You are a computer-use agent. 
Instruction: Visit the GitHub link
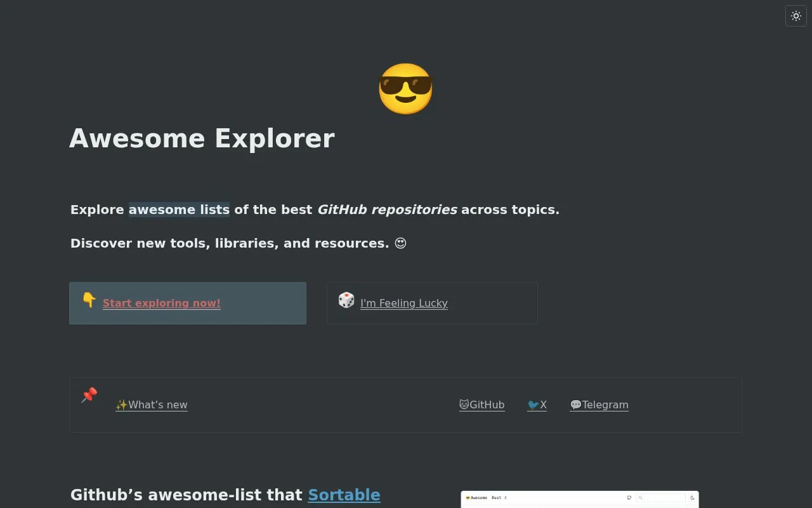point(482,404)
